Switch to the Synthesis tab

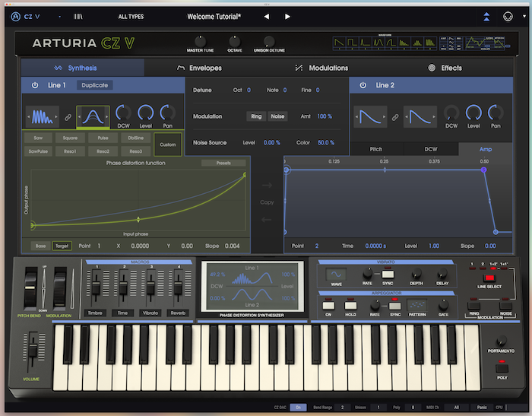[82, 68]
